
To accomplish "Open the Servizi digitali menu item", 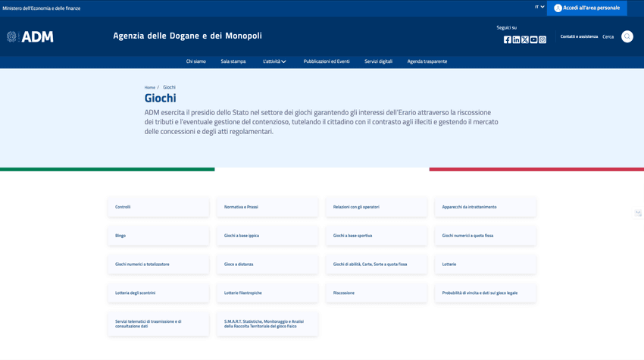I will click(378, 61).
